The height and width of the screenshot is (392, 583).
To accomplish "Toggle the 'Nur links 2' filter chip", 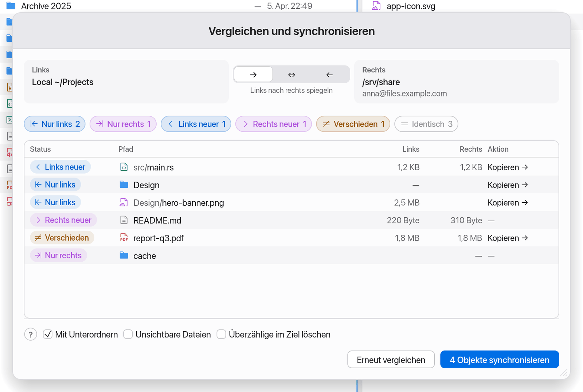I will [x=55, y=124].
